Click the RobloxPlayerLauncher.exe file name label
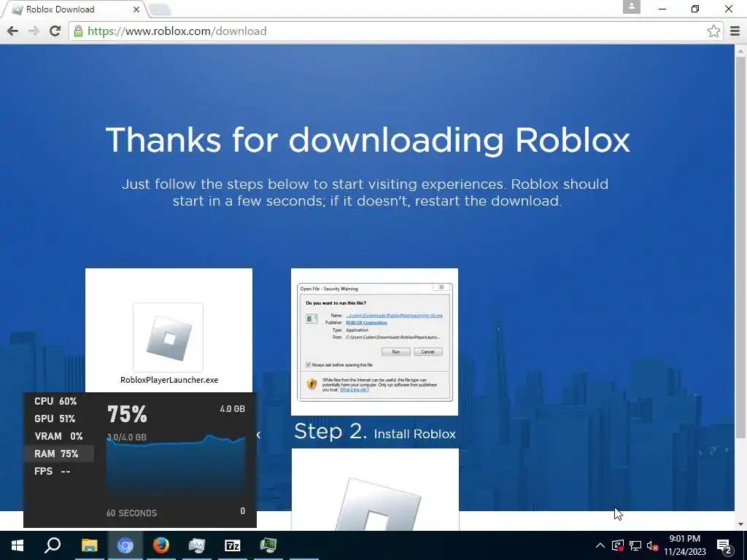Screen dimensions: 747x560 click(169, 380)
